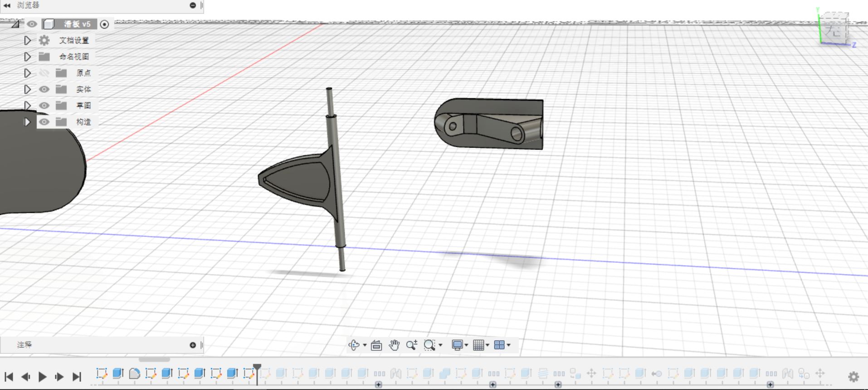
Task: Show the hidden 原点 folder
Action: [x=44, y=73]
